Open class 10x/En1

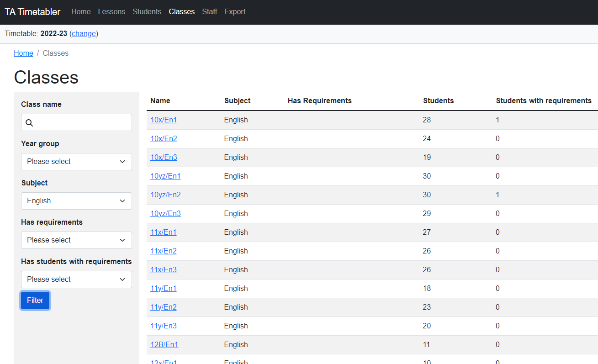tap(164, 120)
